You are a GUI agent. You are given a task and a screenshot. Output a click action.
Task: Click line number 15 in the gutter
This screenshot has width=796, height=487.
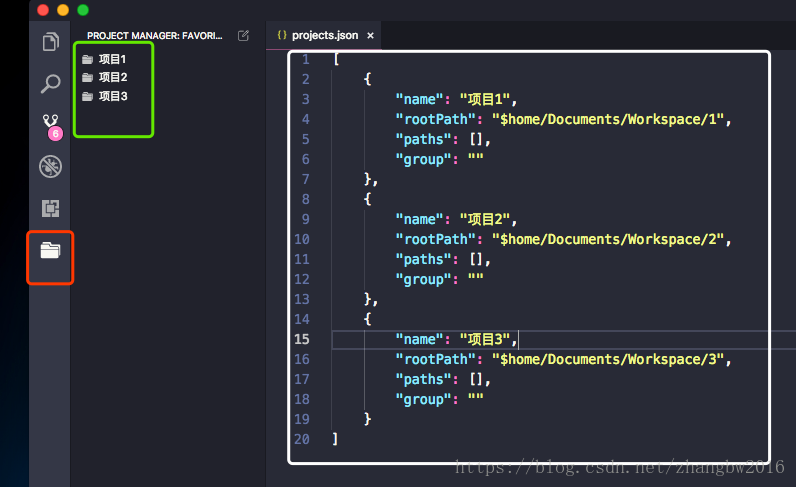tap(302, 339)
